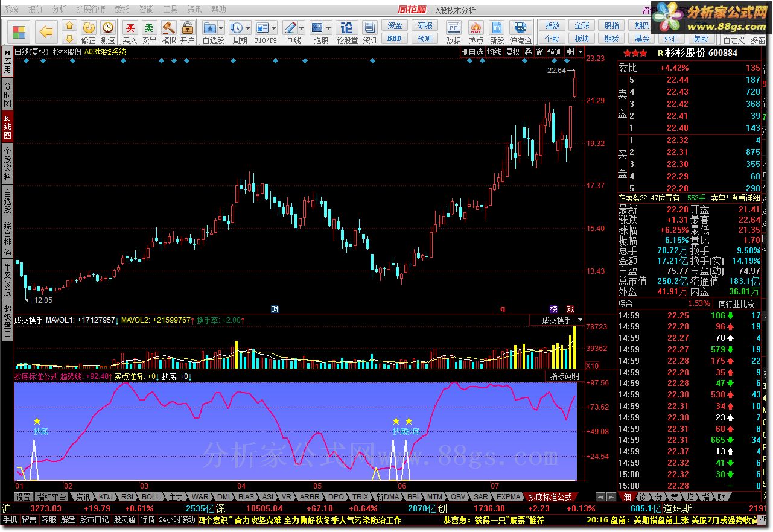Click the small down arrow toolbar icon

pyautogui.click(x=69, y=39)
